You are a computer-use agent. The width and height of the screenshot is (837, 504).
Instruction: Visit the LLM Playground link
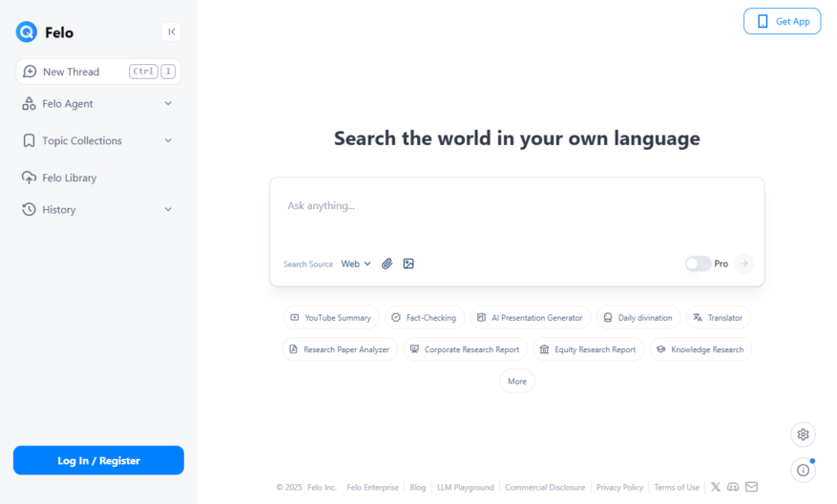point(466,488)
